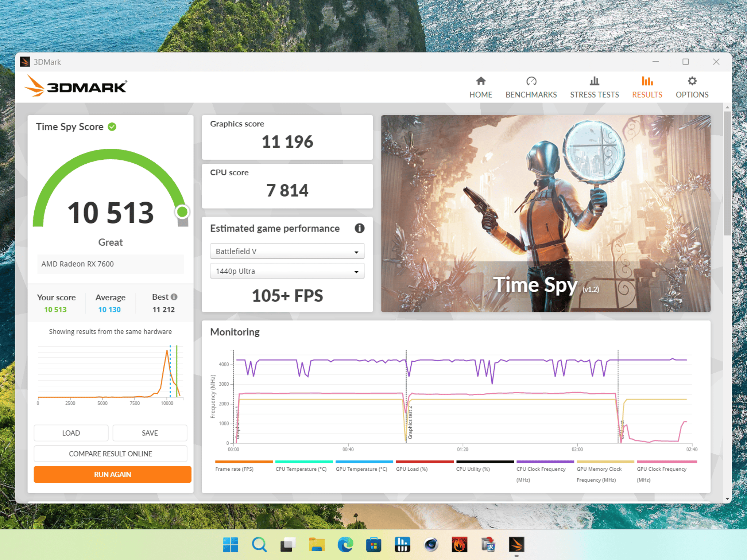Click the CPU score 7 814

(287, 191)
